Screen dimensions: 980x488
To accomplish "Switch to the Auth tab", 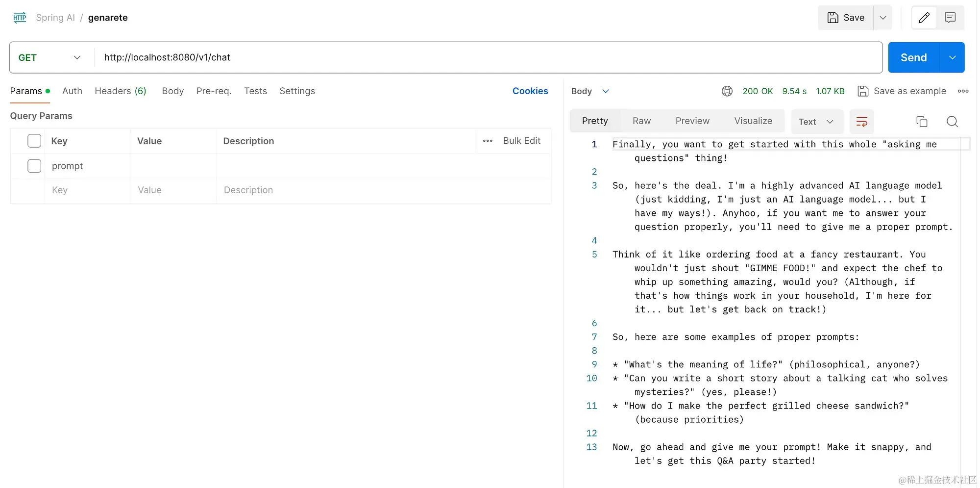I will click(72, 91).
